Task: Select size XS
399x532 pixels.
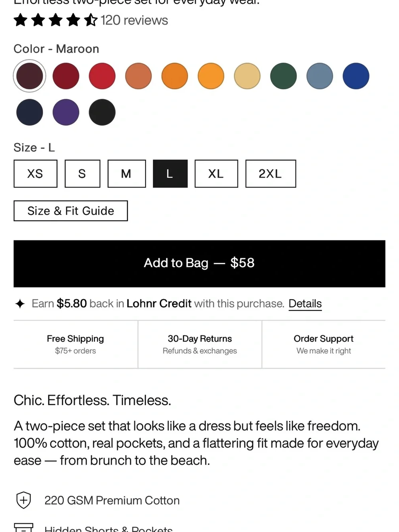Action: pos(36,174)
